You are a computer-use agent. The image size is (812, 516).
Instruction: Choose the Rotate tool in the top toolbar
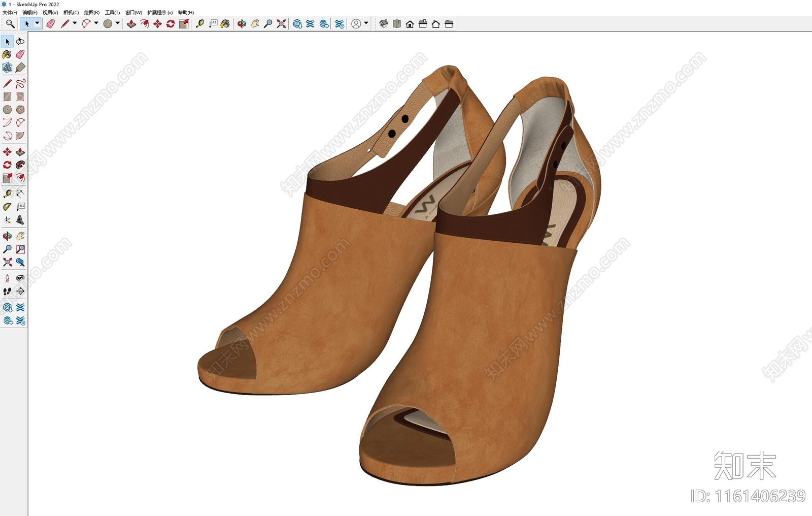coord(171,24)
